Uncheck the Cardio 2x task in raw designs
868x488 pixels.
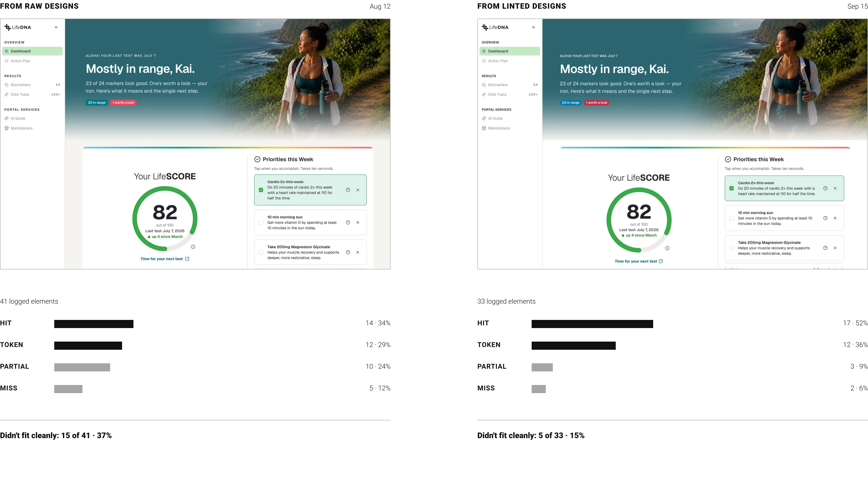click(261, 190)
